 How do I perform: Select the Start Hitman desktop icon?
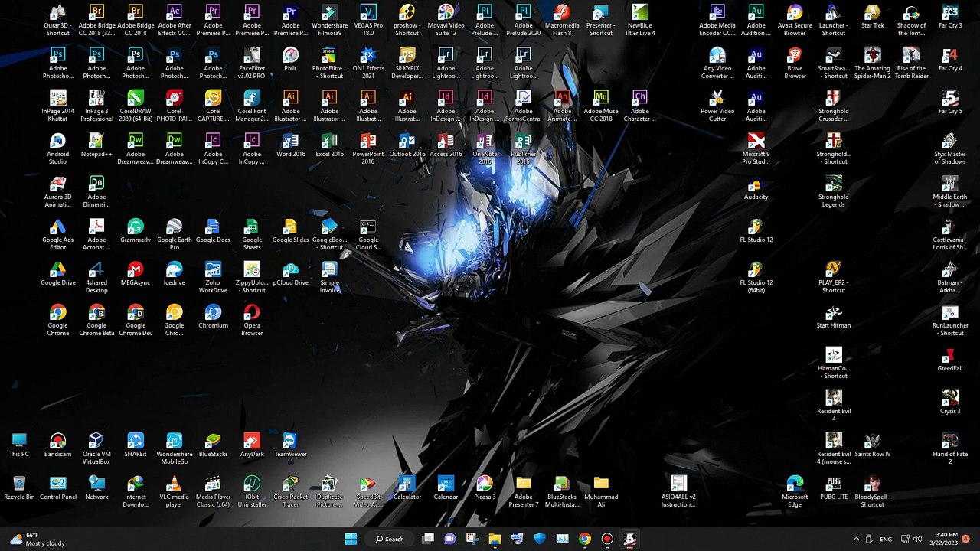834,316
